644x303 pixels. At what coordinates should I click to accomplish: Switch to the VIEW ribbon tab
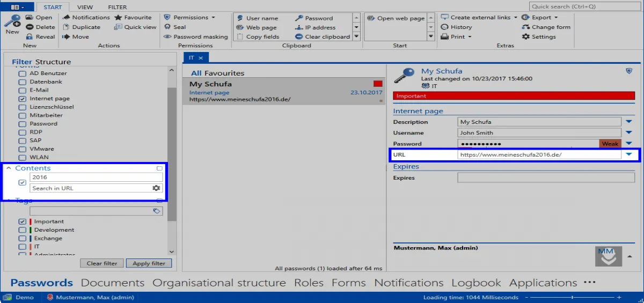[85, 8]
